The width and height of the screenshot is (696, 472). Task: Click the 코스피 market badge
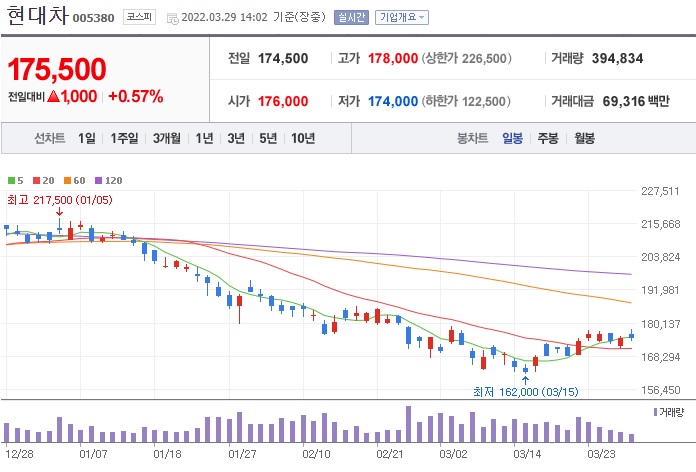coord(139,17)
